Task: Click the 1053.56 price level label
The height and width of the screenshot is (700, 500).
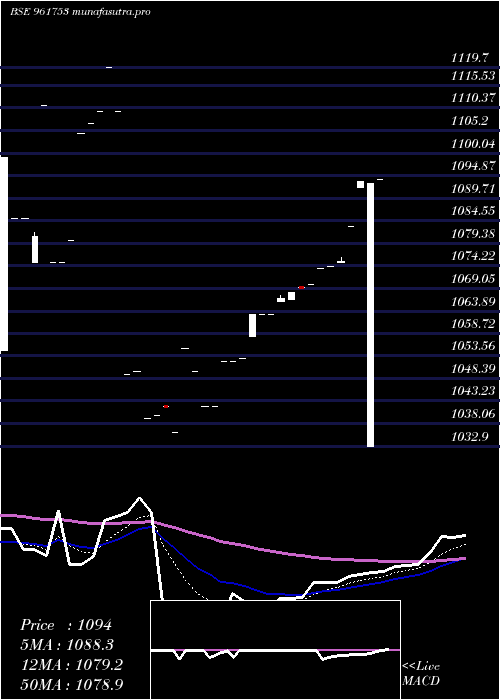Action: click(x=473, y=346)
